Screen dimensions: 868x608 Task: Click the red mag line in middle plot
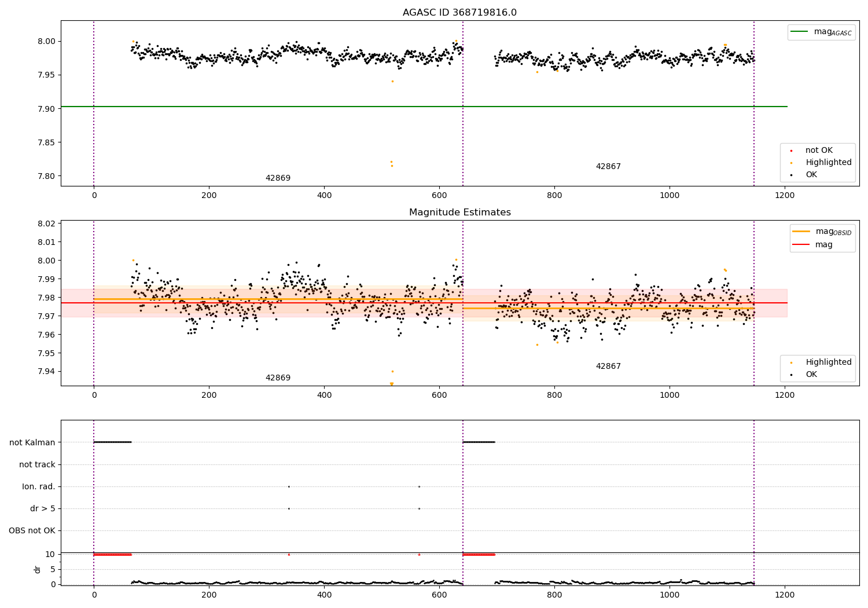click(x=424, y=303)
